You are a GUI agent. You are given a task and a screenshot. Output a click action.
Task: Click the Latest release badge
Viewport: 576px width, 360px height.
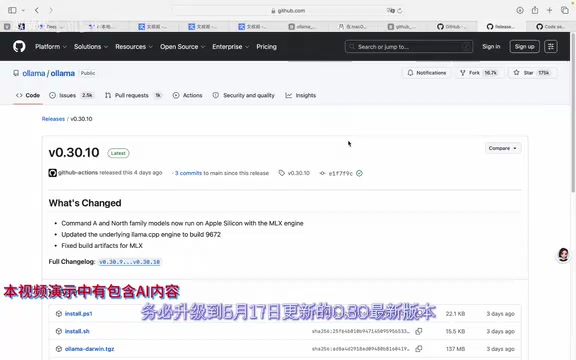[x=118, y=153]
